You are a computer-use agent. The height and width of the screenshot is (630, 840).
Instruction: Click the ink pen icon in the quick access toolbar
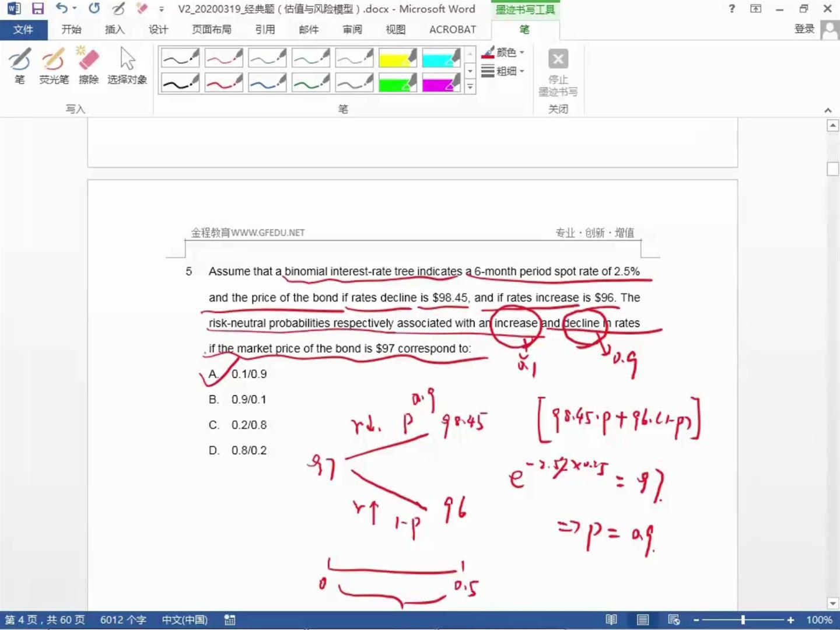118,9
